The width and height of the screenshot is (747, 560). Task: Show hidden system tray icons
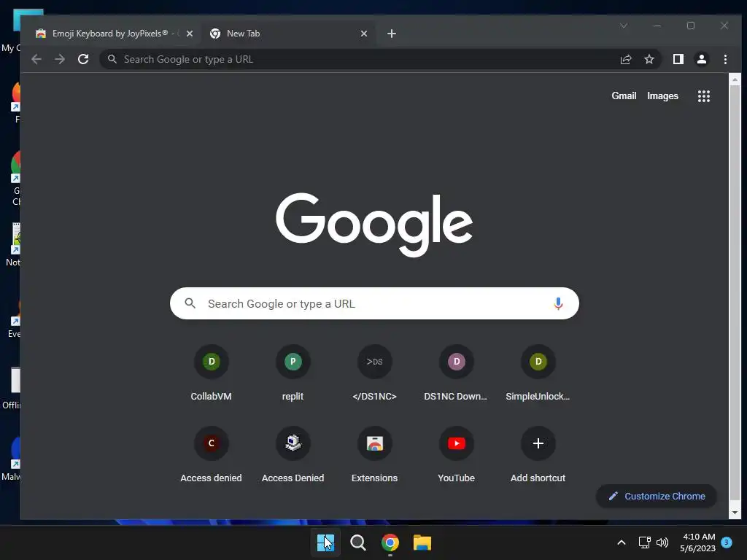[622, 542]
